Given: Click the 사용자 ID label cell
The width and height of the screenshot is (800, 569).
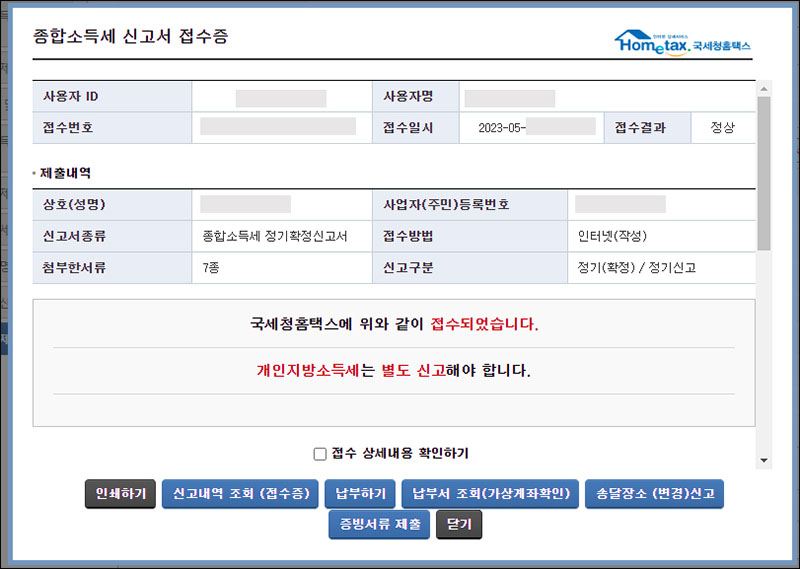Looking at the screenshot, I should (x=112, y=96).
